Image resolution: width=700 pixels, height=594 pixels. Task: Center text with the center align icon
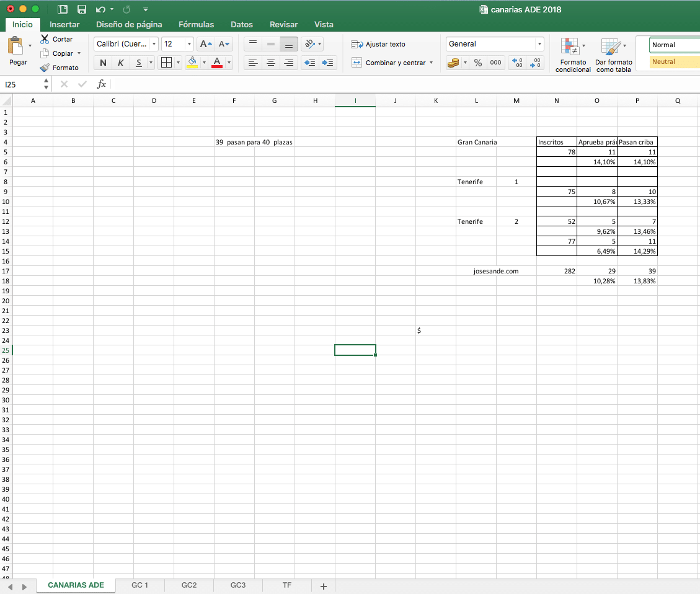(x=270, y=63)
